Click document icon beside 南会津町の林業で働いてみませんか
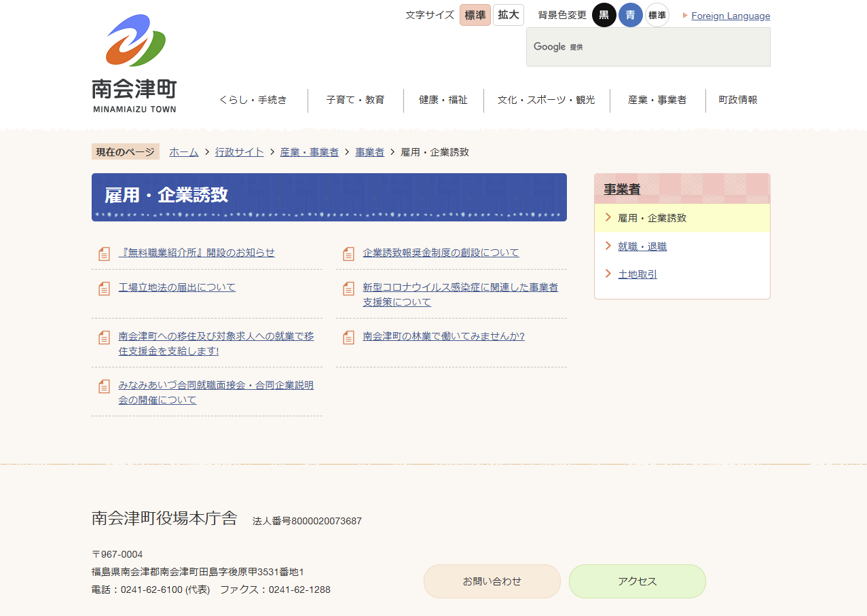Image resolution: width=867 pixels, height=616 pixels. (348, 338)
